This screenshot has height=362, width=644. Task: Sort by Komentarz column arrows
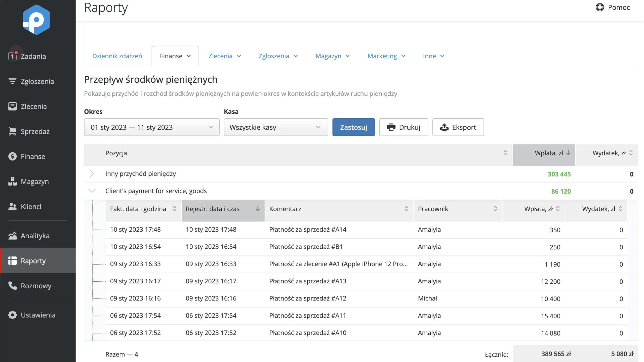click(x=406, y=209)
